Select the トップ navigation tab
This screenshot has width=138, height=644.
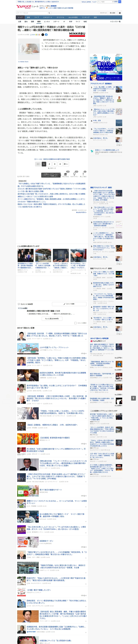pyautogui.click(x=21, y=17)
